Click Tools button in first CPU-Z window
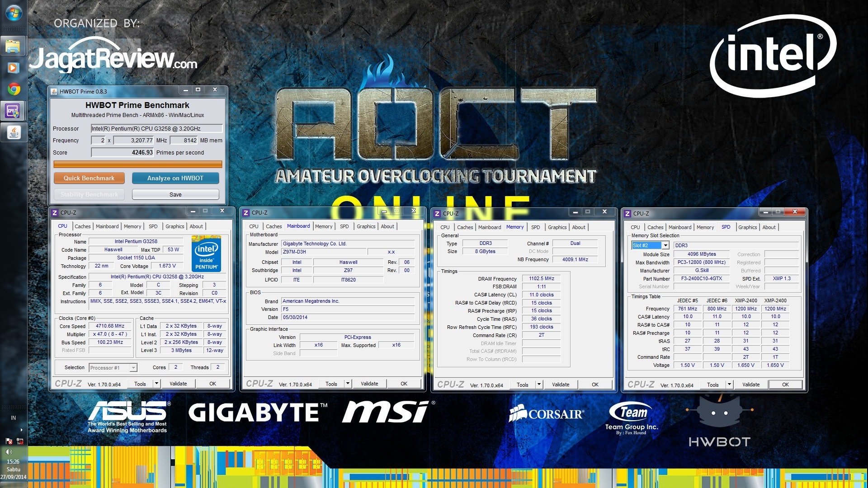This screenshot has height=488, width=868. 140,384
